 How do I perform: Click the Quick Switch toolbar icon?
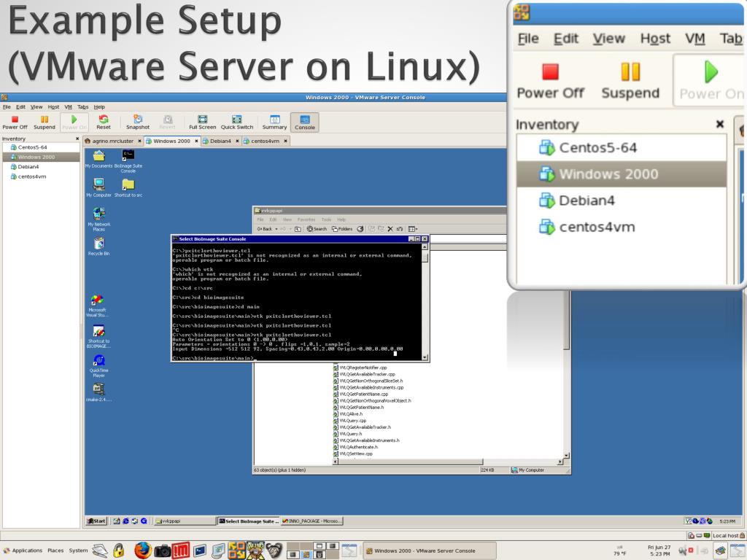(237, 122)
